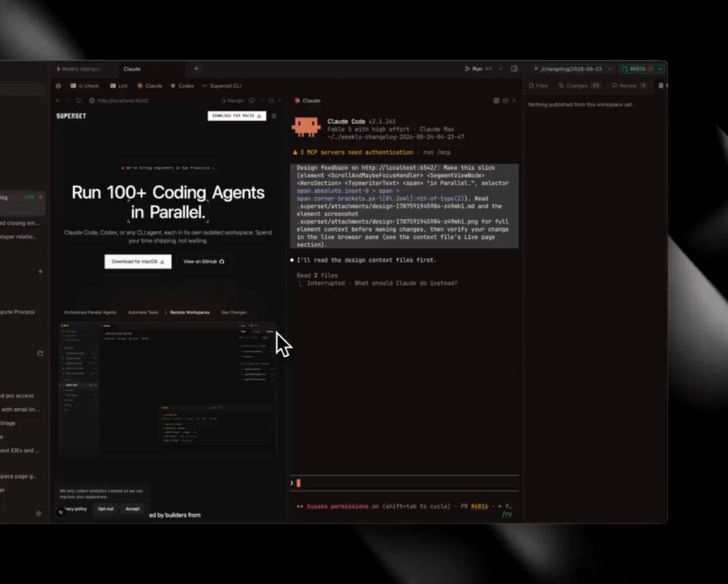
Task: Click the app preview screenshot thumbnail
Action: click(168, 389)
